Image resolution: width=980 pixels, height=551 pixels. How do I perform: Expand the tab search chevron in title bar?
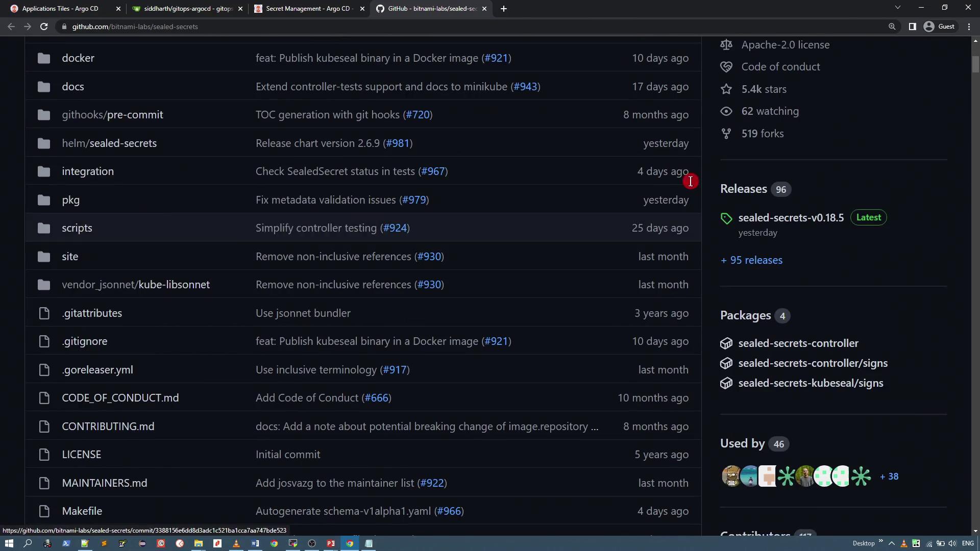click(x=897, y=8)
